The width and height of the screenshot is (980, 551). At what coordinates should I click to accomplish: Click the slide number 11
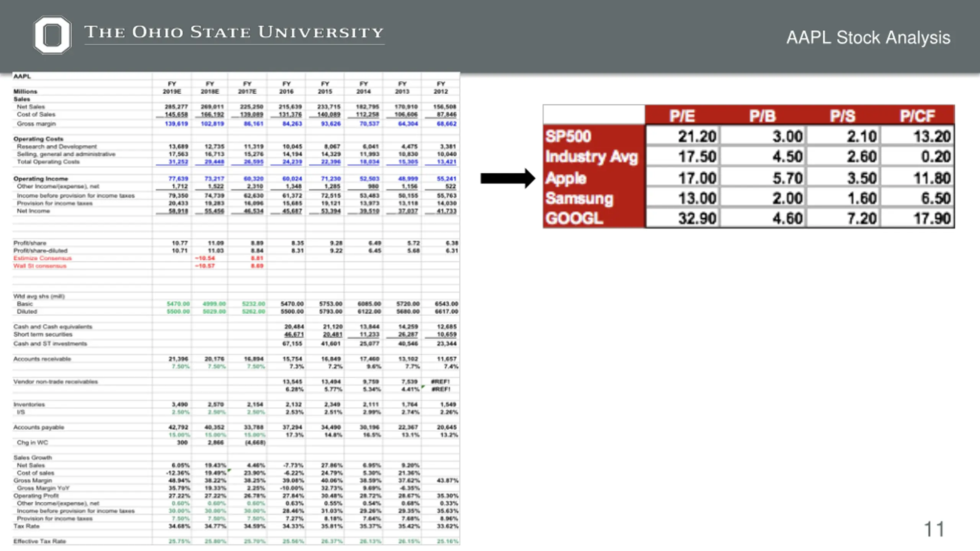coord(934,530)
